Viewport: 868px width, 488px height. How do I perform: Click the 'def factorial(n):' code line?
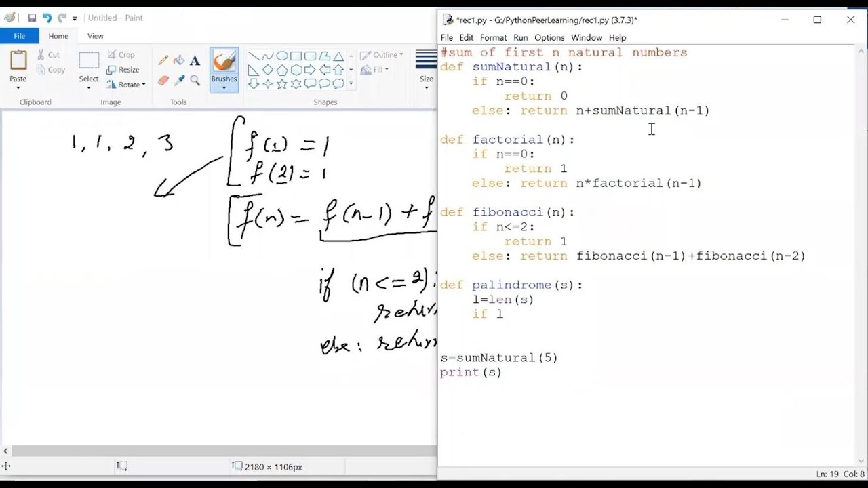pyautogui.click(x=507, y=140)
